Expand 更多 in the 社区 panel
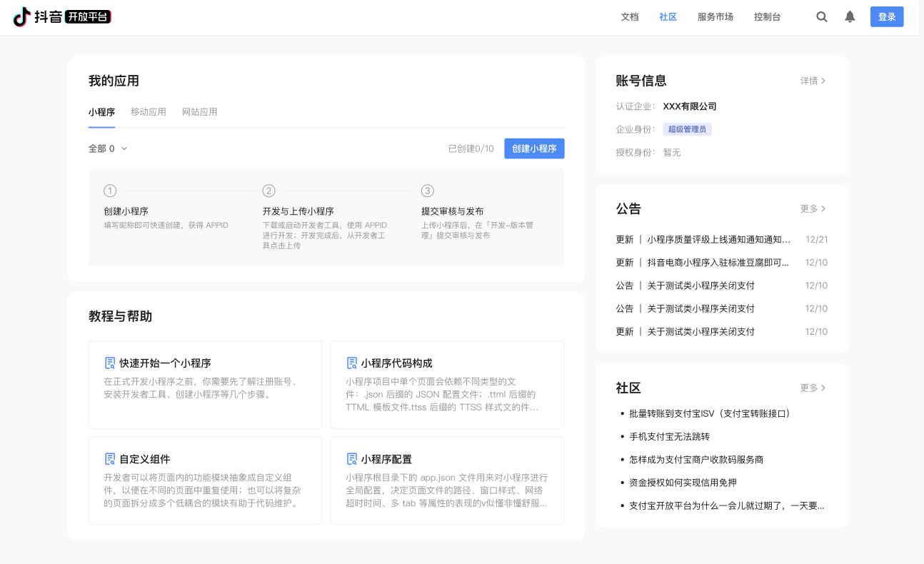The image size is (924, 564). (x=813, y=388)
